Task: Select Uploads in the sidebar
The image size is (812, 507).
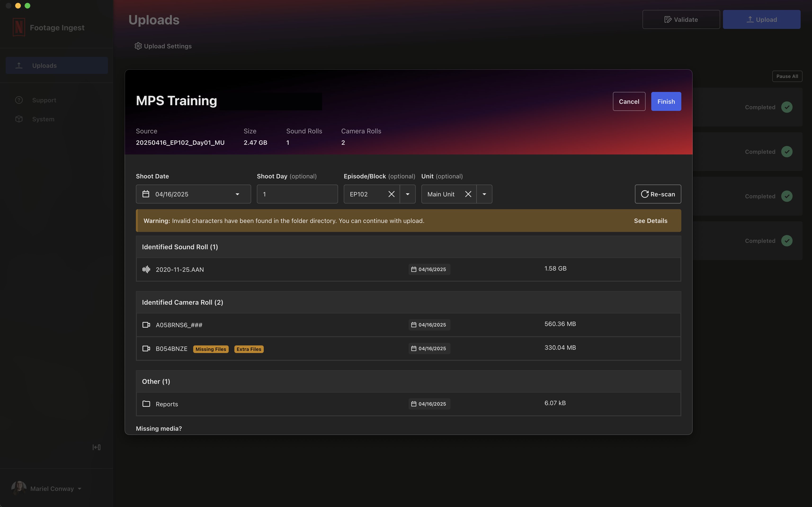Action: coord(57,65)
